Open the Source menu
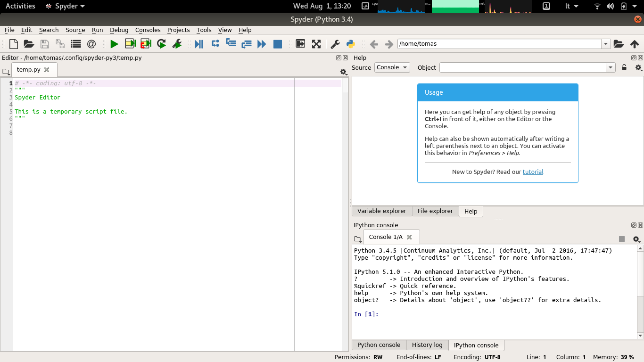Viewport: 644px width, 362px height. pyautogui.click(x=75, y=30)
